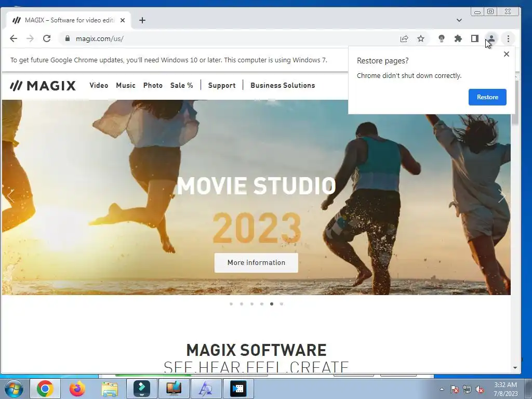
Task: Click the page vertical scrollbar thumb
Action: [515, 103]
